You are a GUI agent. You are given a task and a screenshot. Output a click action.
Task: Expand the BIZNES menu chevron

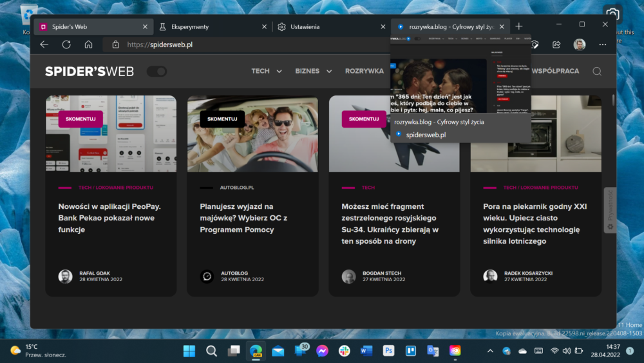[x=329, y=71]
